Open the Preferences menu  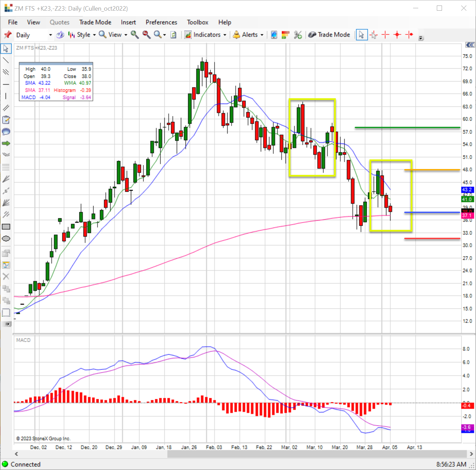click(161, 22)
